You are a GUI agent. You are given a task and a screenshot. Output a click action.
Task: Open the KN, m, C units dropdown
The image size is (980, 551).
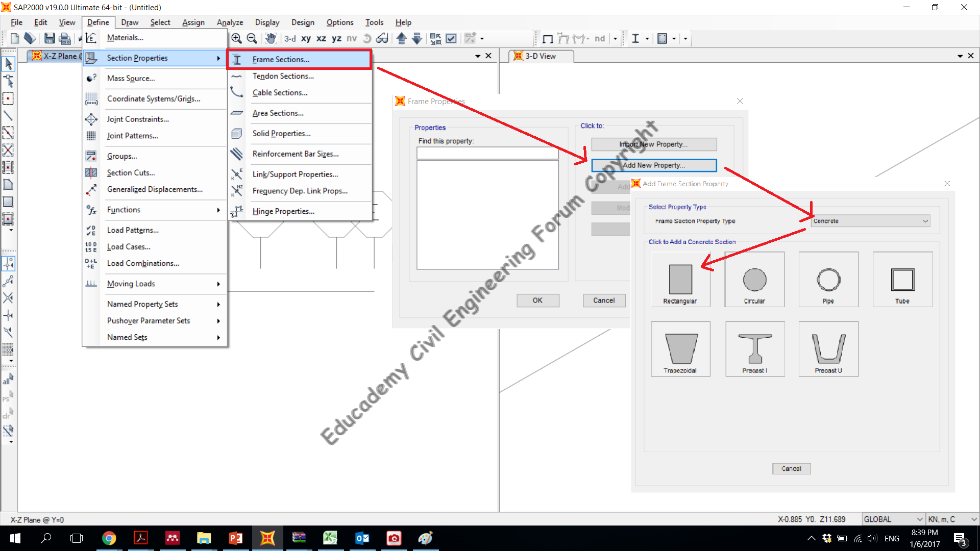pyautogui.click(x=952, y=519)
